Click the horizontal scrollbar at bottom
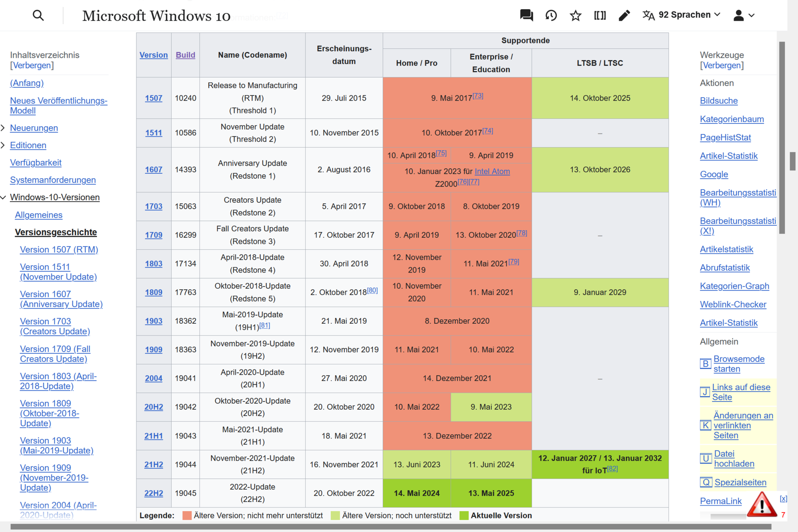The width and height of the screenshot is (798, 532). 391,527
